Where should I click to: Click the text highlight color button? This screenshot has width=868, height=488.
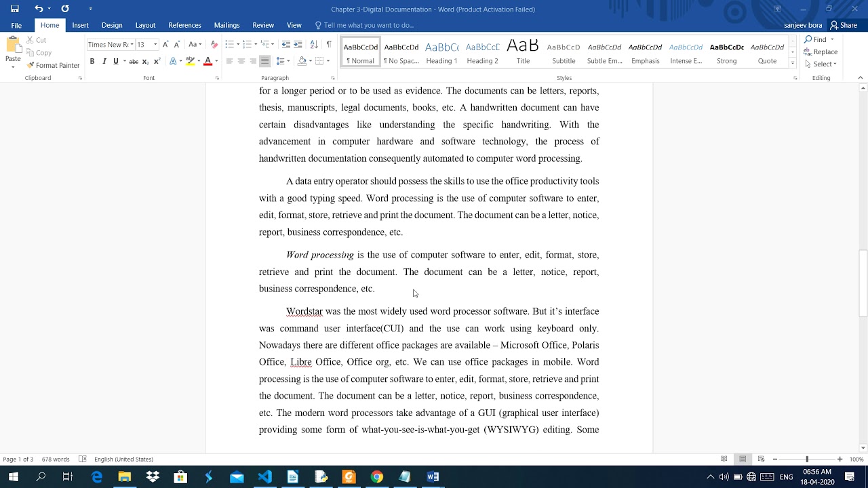pos(190,61)
